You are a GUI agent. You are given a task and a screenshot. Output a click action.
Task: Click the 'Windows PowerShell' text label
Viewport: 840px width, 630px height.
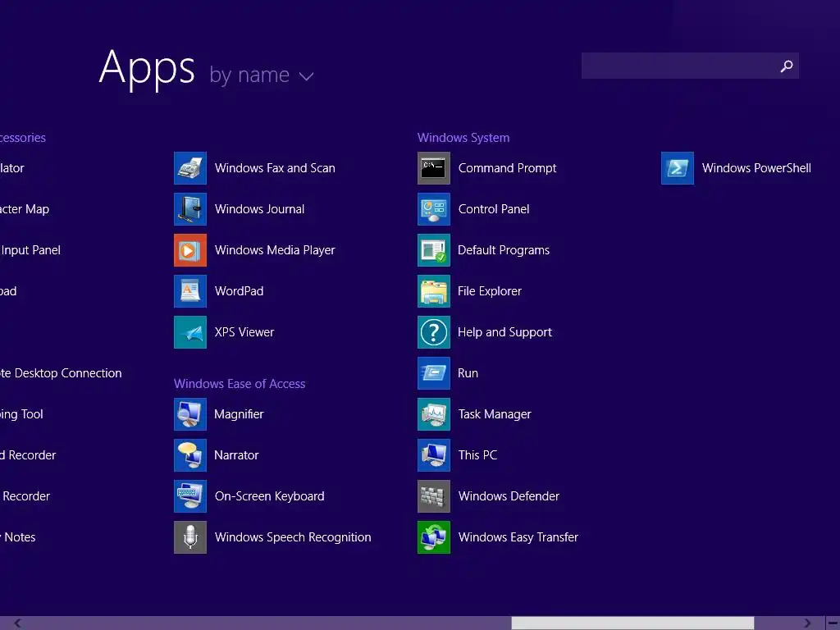click(756, 168)
